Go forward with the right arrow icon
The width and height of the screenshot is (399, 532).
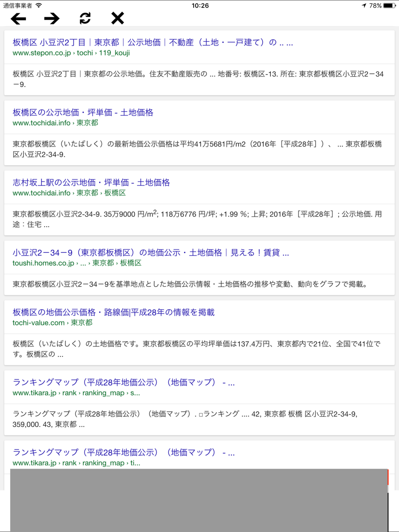52,18
